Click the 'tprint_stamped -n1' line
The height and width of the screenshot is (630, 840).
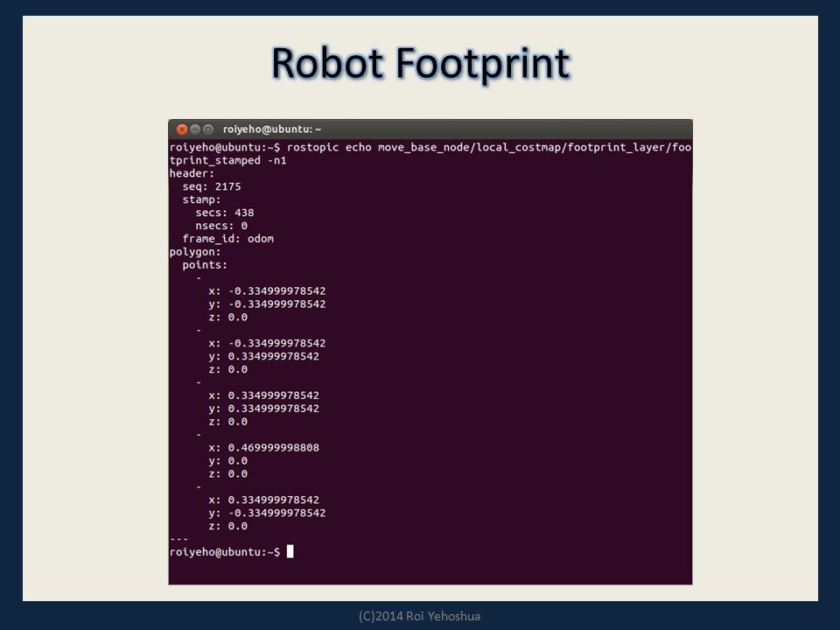[x=227, y=160]
